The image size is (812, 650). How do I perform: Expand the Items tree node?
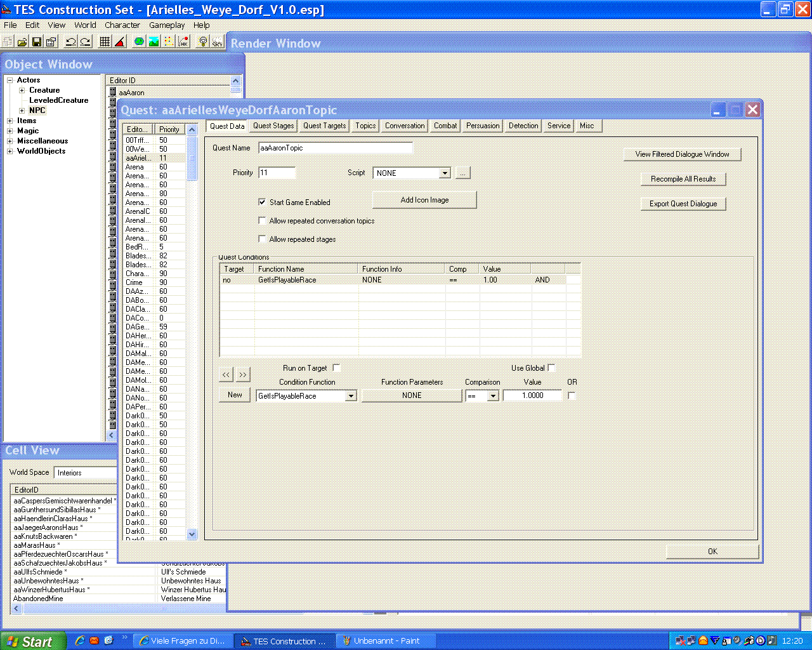(10, 121)
